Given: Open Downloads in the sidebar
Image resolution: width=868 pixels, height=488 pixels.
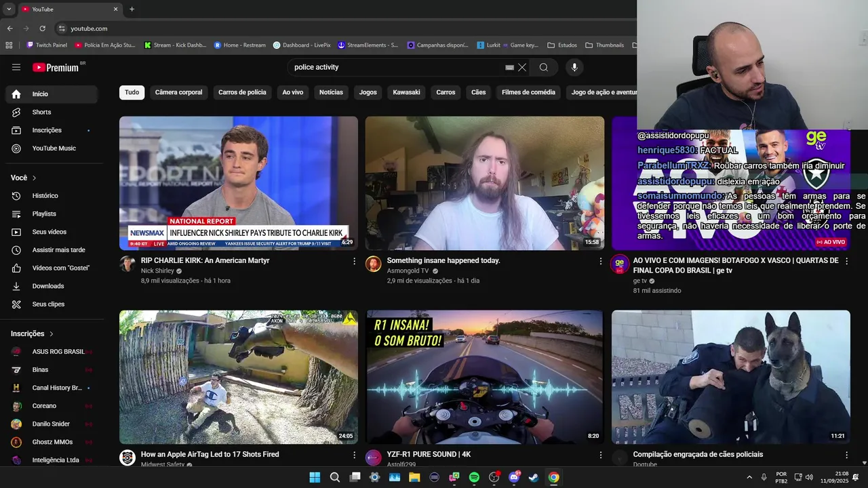Looking at the screenshot, I should pyautogui.click(x=52, y=286).
